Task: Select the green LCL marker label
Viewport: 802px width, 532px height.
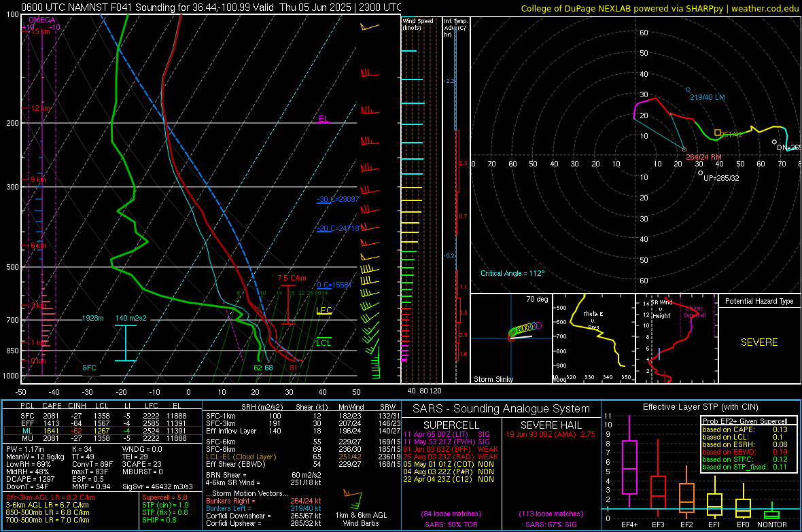Action: tap(324, 342)
